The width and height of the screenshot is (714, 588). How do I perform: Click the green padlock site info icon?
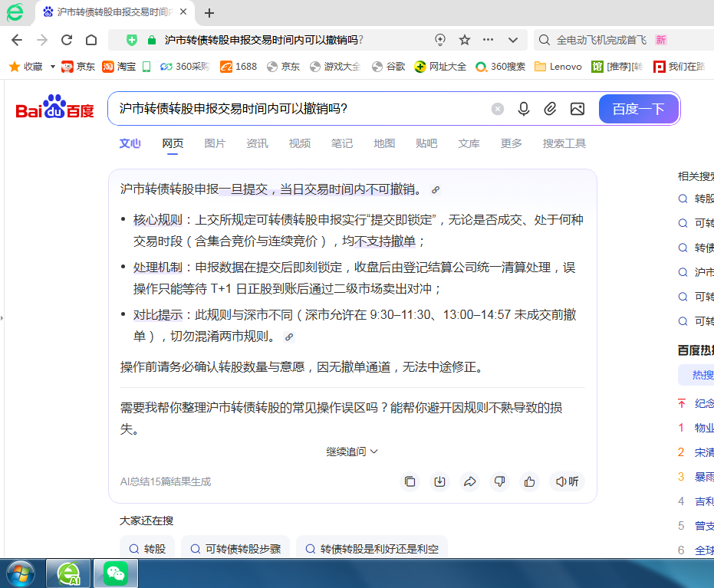152,40
